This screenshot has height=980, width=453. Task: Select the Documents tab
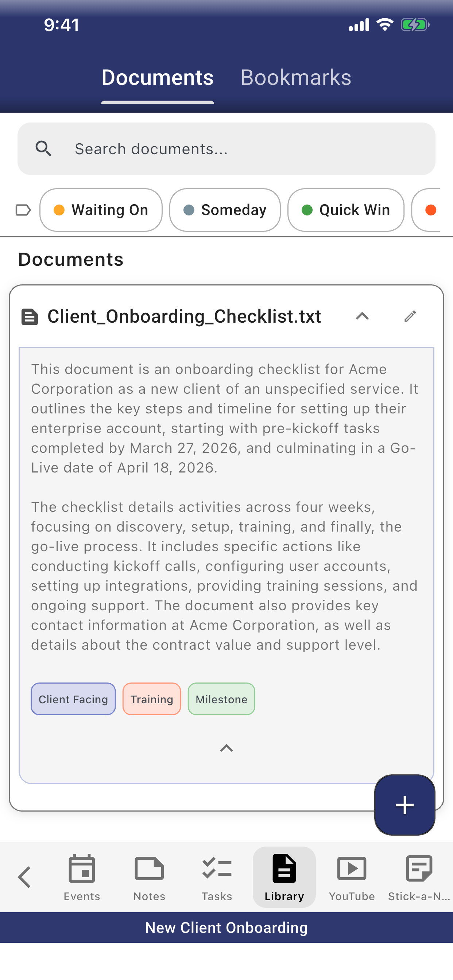tap(158, 78)
